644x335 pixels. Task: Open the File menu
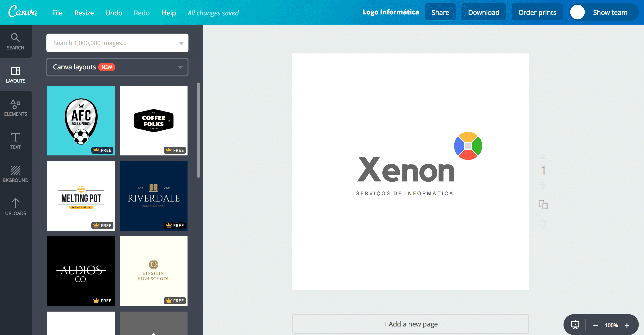(x=57, y=13)
